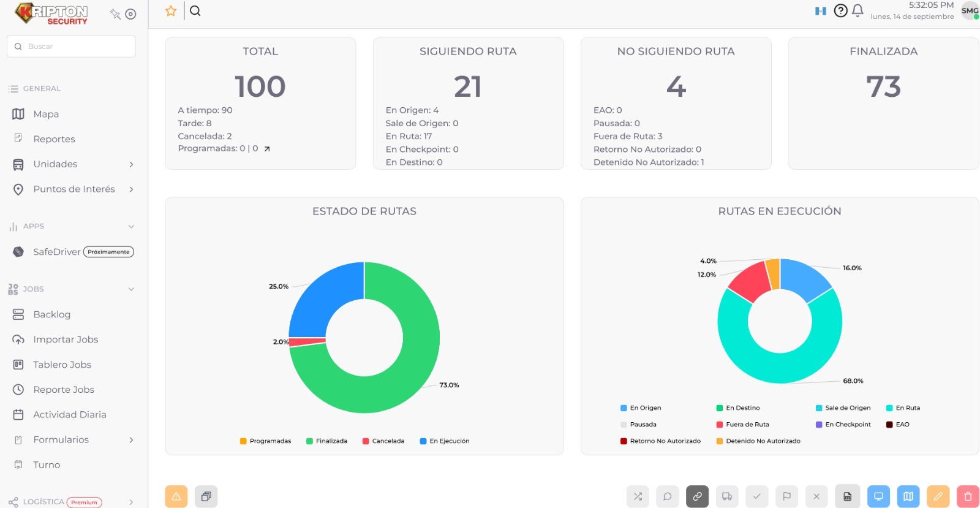Toggle Cancelada legend in Estado de Rutas

point(383,441)
